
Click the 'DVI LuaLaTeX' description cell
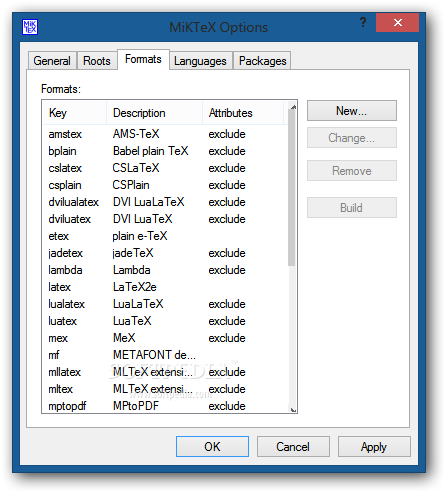click(x=149, y=202)
